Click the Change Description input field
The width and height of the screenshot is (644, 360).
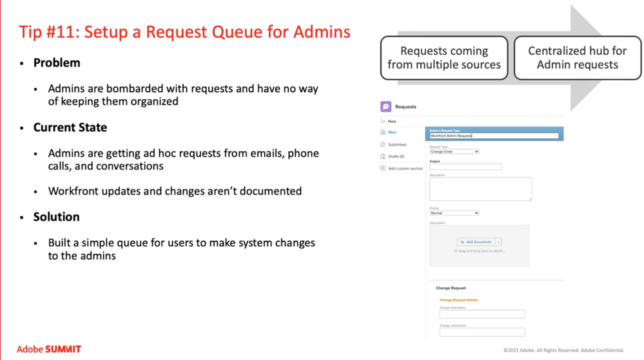click(482, 314)
